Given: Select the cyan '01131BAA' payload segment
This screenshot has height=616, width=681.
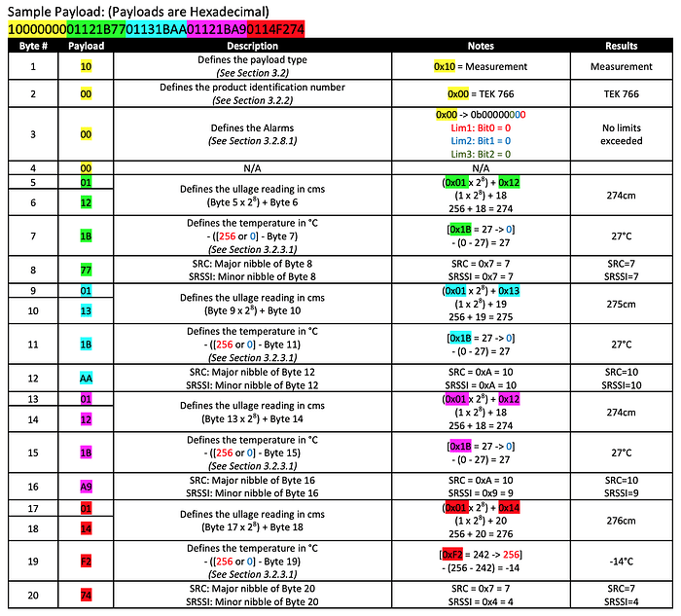Looking at the screenshot, I should [157, 29].
